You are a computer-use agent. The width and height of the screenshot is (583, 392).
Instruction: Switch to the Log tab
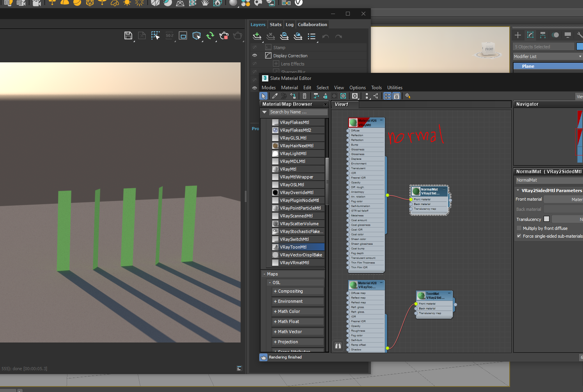(289, 25)
